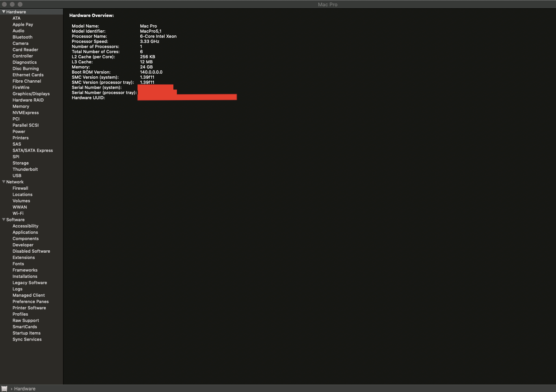Open the Memory entry in sidebar

pyautogui.click(x=21, y=106)
